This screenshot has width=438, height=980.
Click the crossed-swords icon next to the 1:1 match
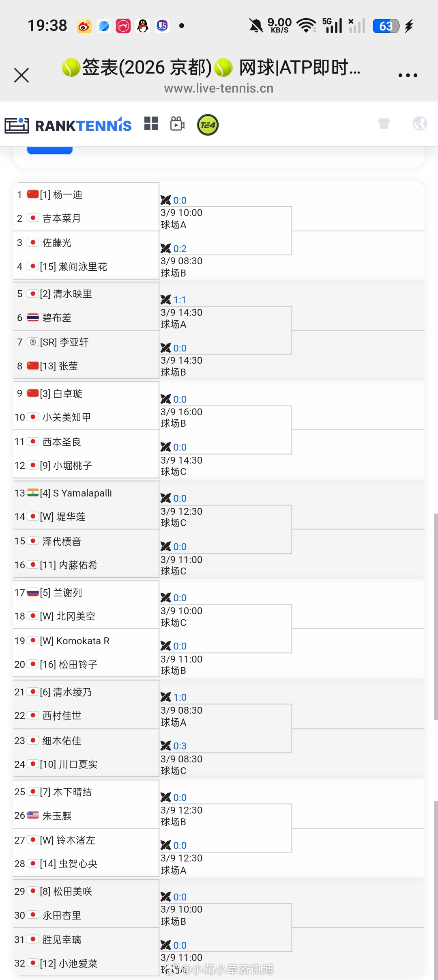coord(166,300)
